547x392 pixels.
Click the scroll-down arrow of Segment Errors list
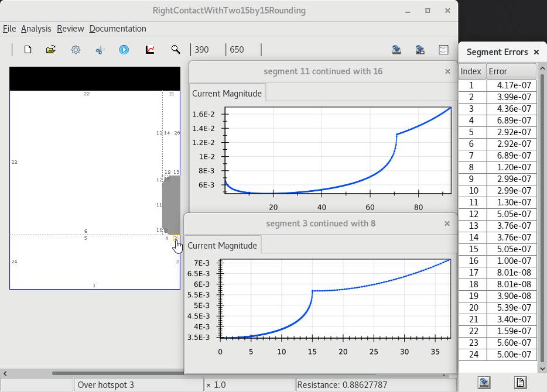click(542, 369)
